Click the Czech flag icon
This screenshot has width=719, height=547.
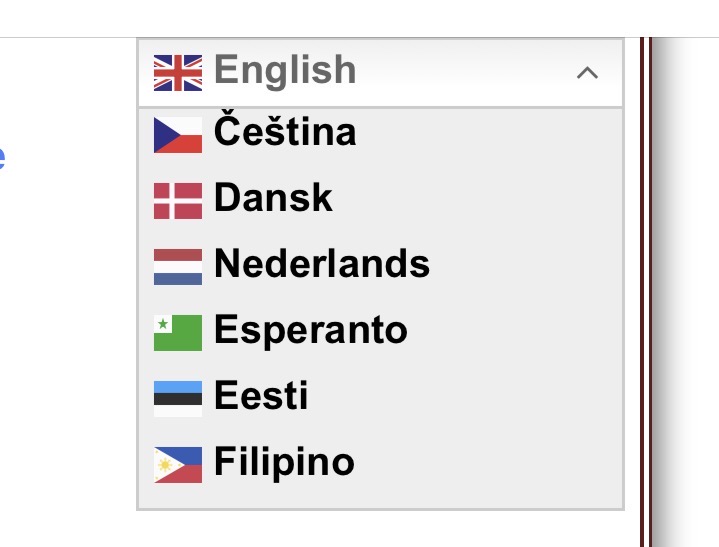click(x=177, y=134)
